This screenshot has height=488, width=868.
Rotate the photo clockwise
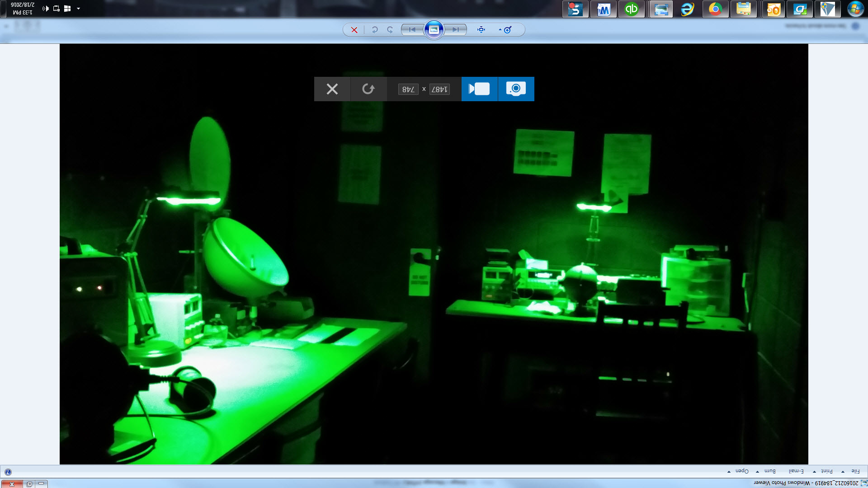(374, 30)
